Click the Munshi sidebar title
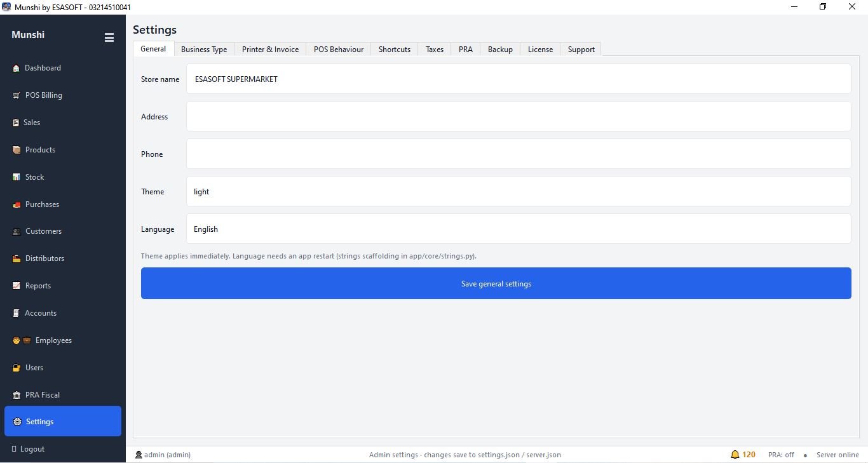The height and width of the screenshot is (463, 868). point(28,35)
